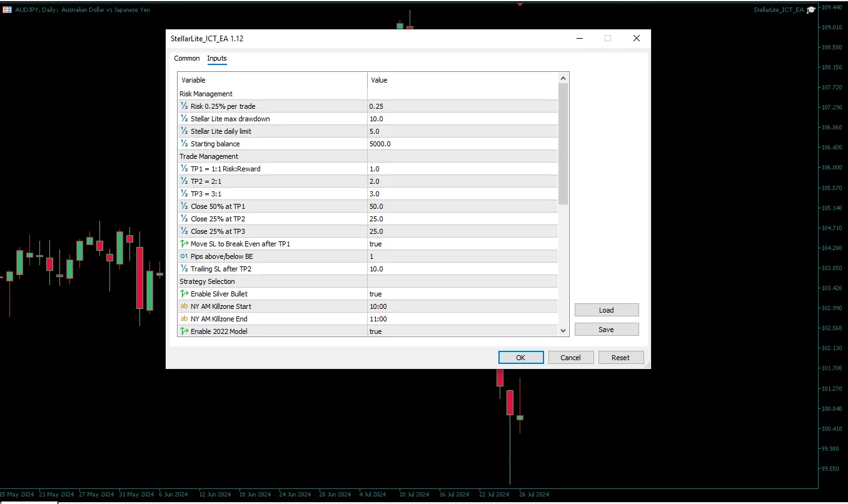
Task: Click the icon beside Stellar Lite daily limit
Action: pyautogui.click(x=184, y=131)
